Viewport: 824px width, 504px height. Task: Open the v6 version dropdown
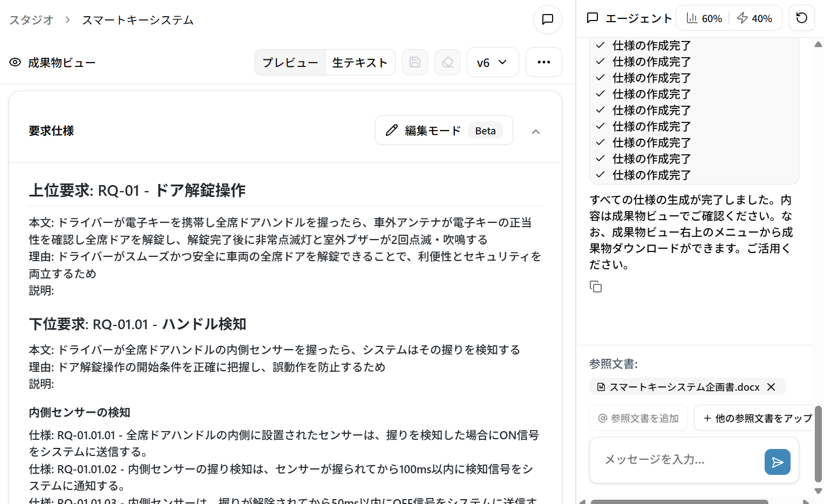click(x=492, y=62)
